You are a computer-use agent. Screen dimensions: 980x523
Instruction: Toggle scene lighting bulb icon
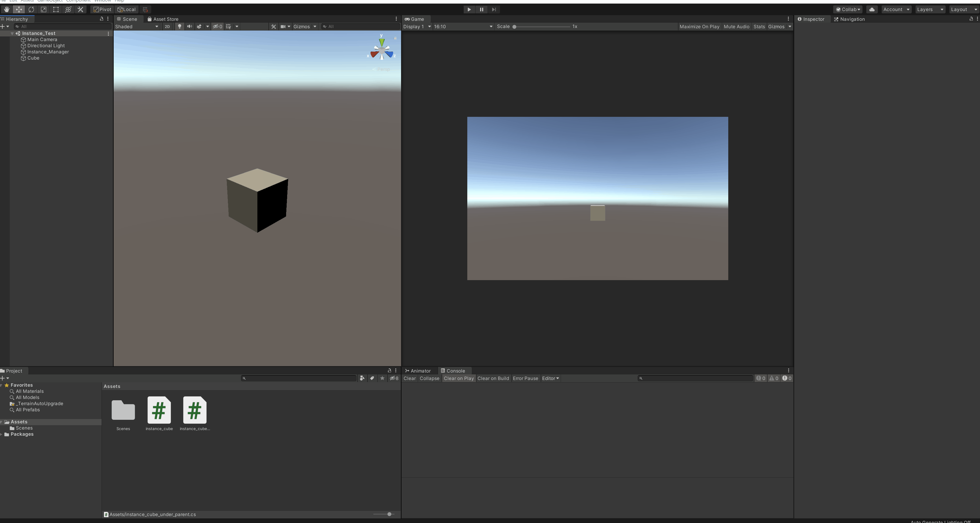180,27
